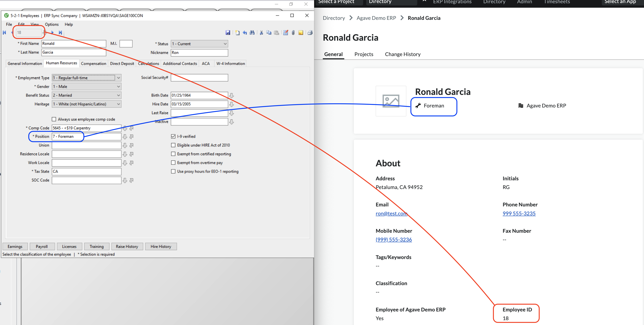This screenshot has width=644, height=325.
Task: Check Exempt from overtime pay
Action: pos(173,163)
